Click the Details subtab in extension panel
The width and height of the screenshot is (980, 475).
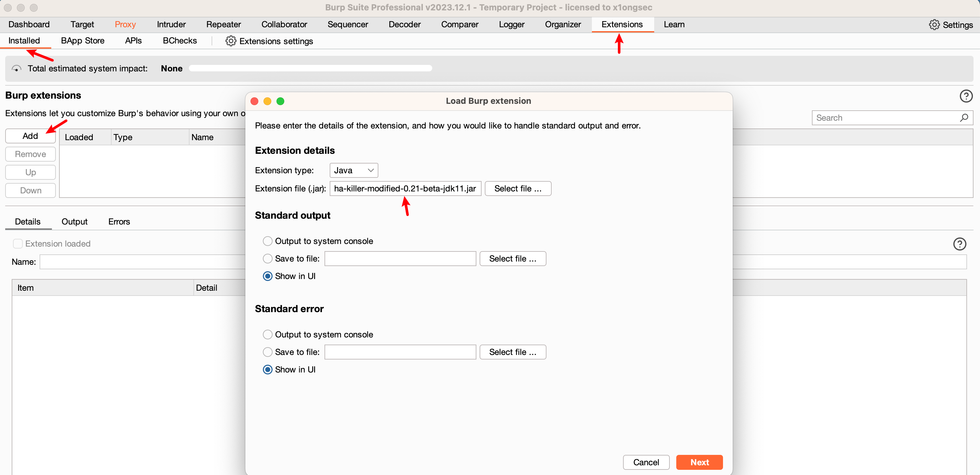tap(28, 221)
